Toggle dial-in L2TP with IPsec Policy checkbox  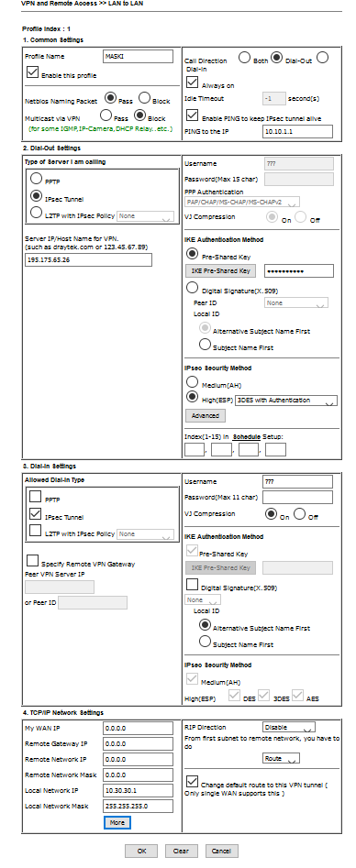[x=35, y=531]
